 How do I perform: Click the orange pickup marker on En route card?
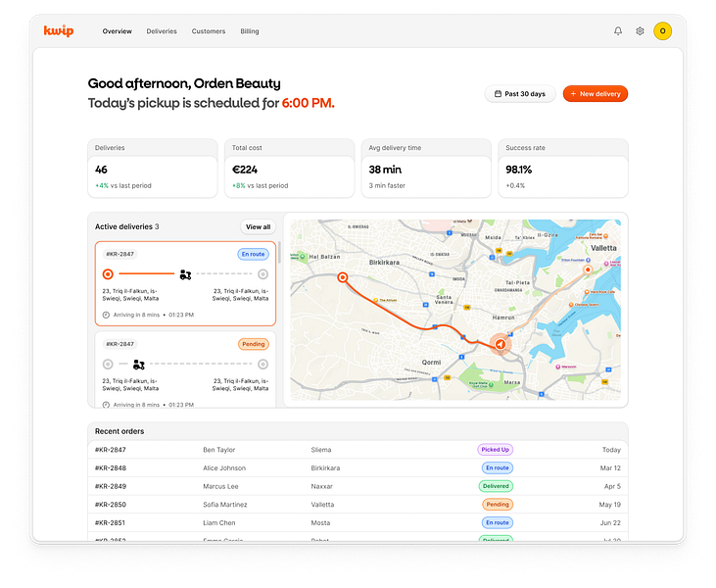coord(108,274)
